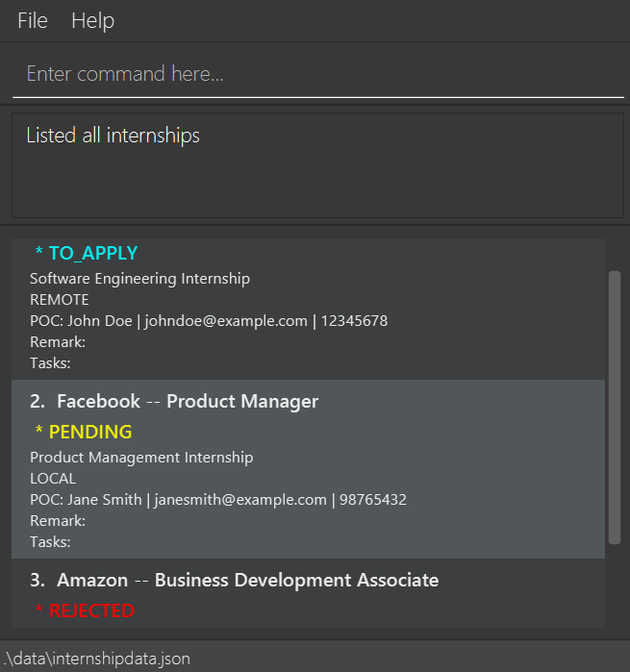The width and height of the screenshot is (630, 672).
Task: Open the File menu
Action: [32, 21]
